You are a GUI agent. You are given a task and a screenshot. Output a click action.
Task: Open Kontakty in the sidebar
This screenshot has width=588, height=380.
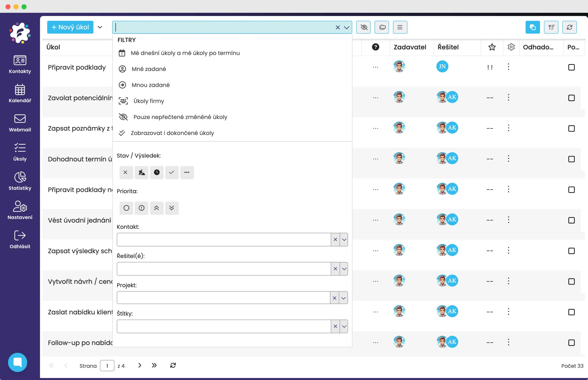pyautogui.click(x=20, y=64)
